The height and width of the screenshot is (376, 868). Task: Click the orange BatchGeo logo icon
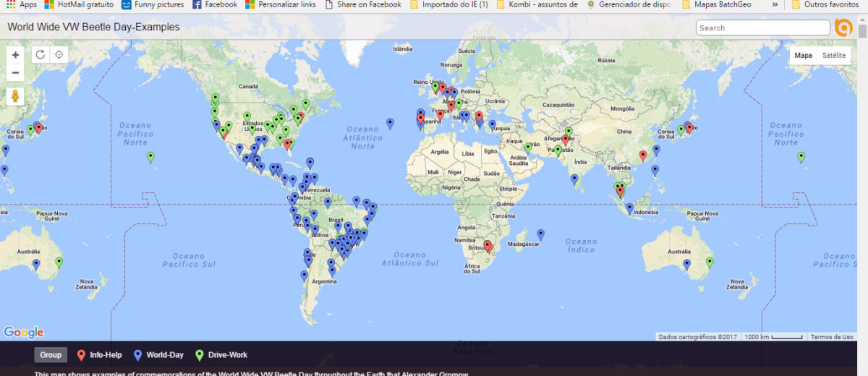[x=843, y=27]
